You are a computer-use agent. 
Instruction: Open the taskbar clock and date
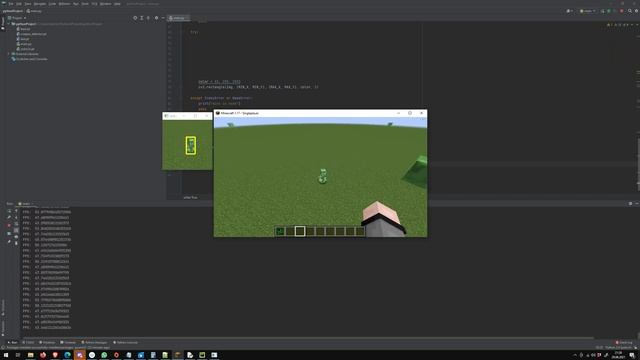click(x=618, y=355)
